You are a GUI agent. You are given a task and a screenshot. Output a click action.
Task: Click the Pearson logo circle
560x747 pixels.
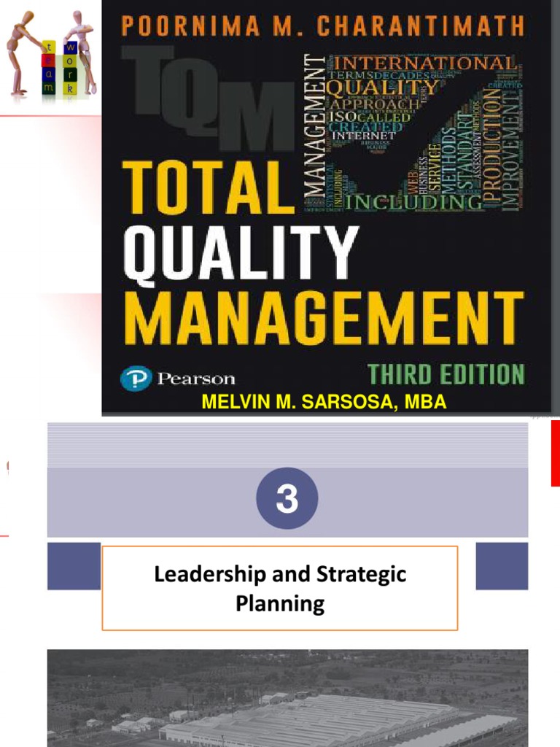136,377
